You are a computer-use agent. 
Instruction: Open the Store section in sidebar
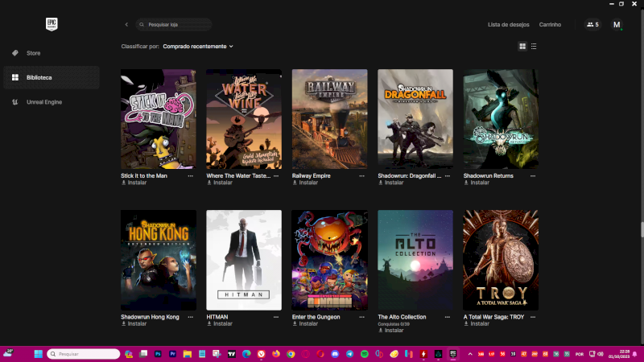(33, 53)
